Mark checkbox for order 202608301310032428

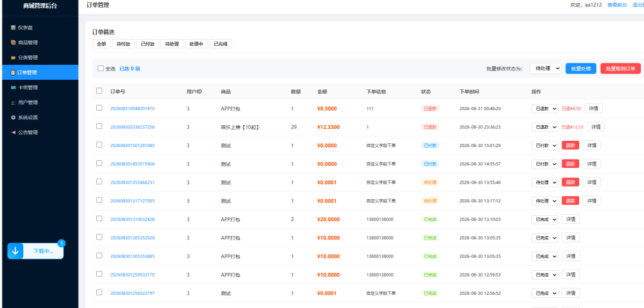point(99,219)
